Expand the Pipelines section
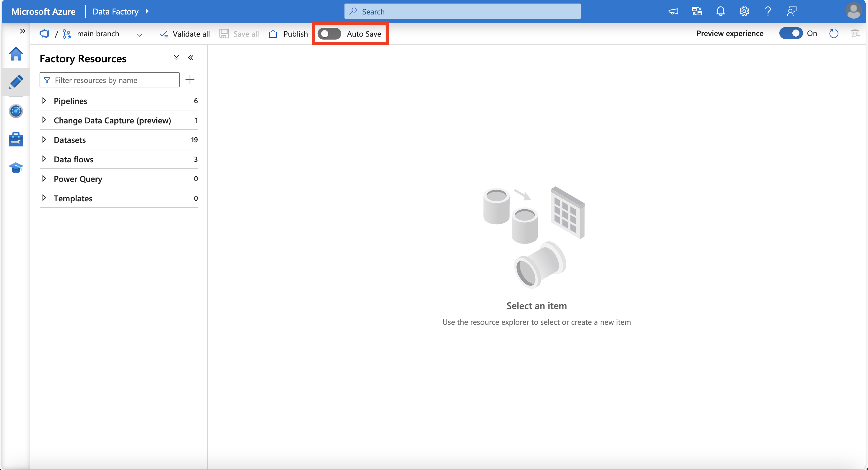This screenshot has width=868, height=470. 45,100
